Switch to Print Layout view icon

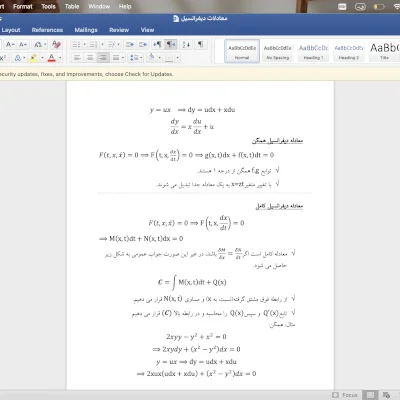pyautogui.click(x=371, y=395)
